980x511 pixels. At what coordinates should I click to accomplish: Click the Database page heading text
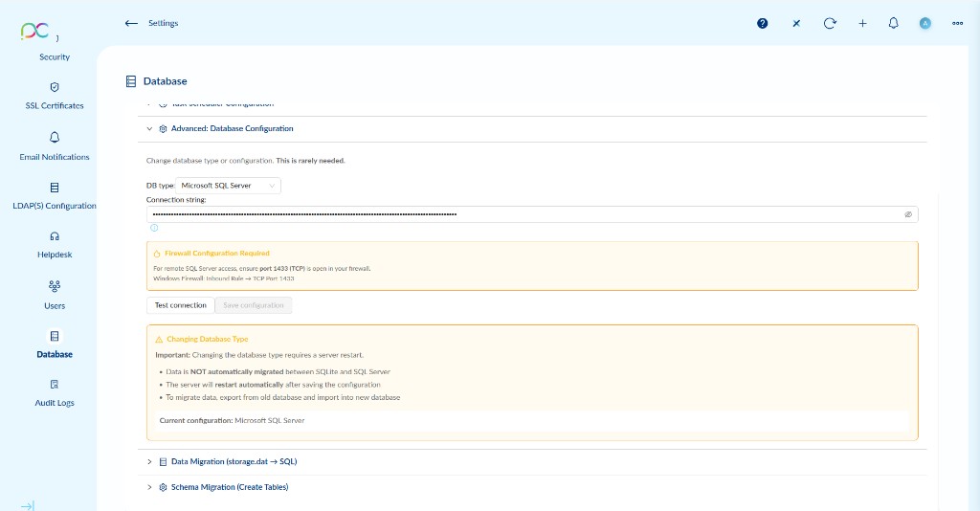(165, 81)
